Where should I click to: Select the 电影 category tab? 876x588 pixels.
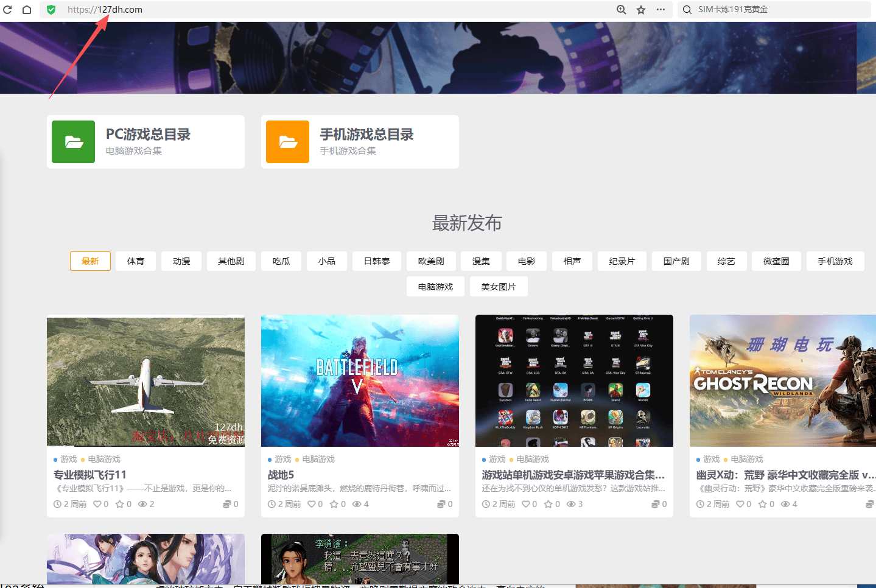click(x=526, y=261)
